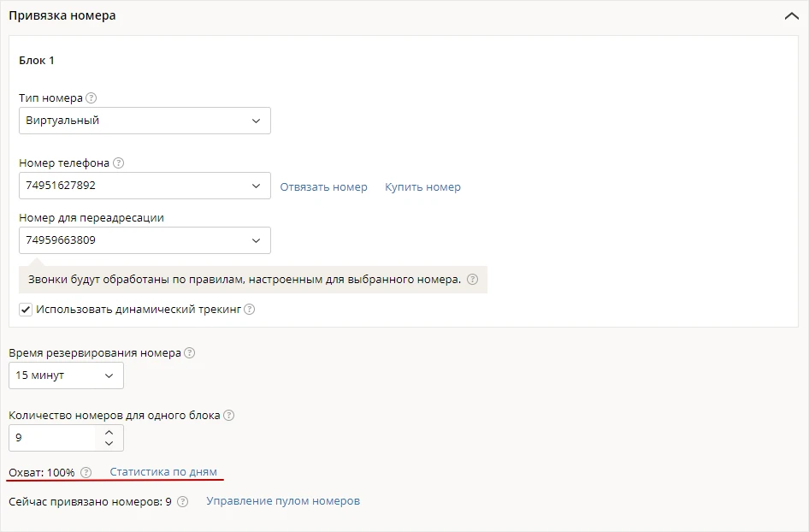The image size is (809, 532).
Task: Click help icon after Сейчас привязано номеров: 9
Action: [183, 501]
